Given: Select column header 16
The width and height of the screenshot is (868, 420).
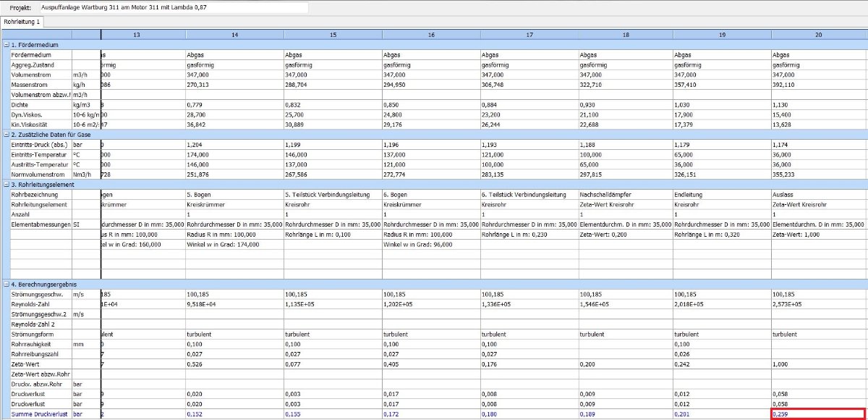Looking at the screenshot, I should point(431,35).
